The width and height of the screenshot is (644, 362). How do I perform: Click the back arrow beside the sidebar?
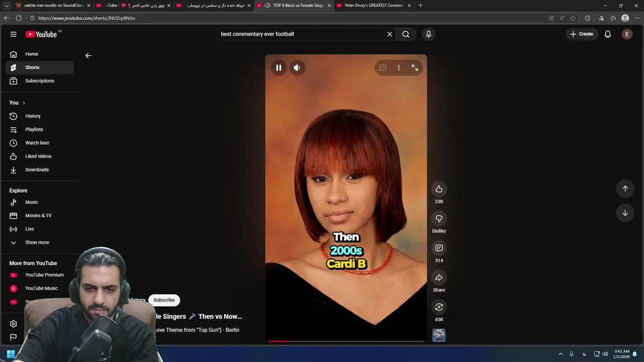89,56
